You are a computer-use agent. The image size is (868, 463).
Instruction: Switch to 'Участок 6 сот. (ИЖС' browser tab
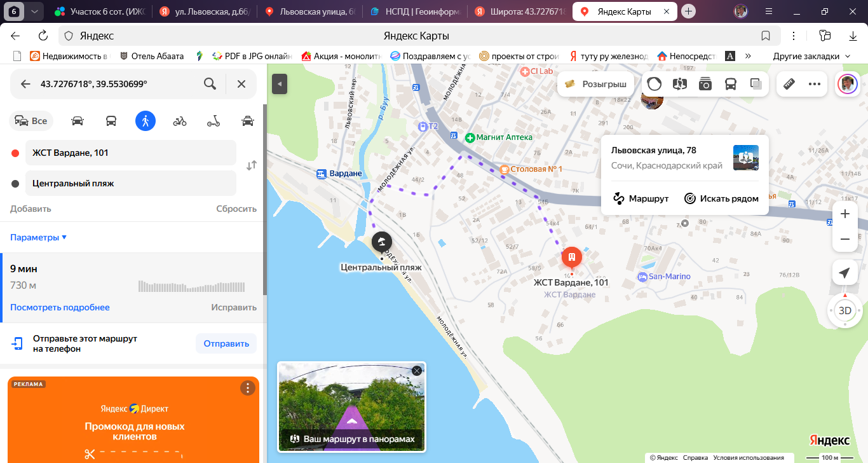(100, 11)
